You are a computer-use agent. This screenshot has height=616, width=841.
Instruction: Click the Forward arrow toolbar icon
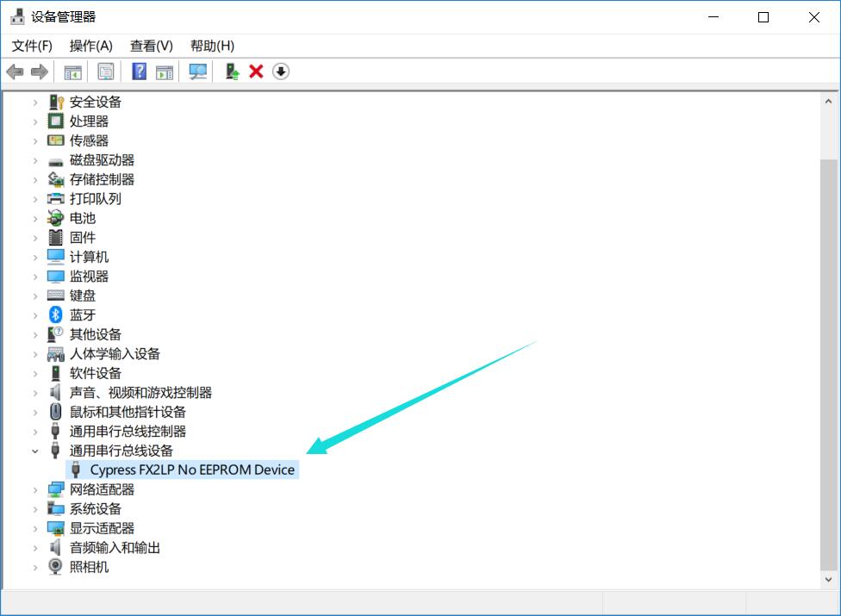click(x=40, y=72)
